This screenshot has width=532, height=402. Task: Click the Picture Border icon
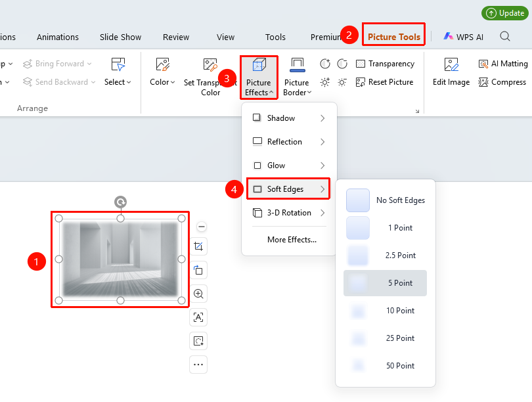[x=298, y=64]
